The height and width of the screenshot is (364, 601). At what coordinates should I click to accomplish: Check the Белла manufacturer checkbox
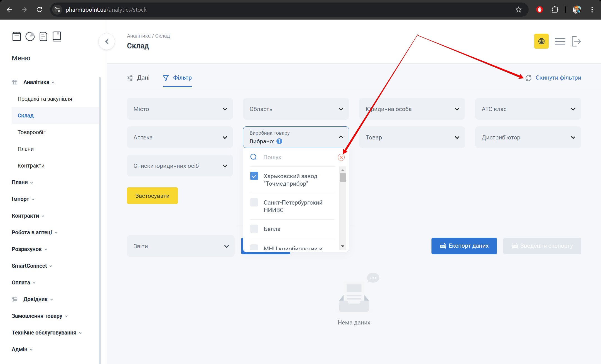[254, 229]
